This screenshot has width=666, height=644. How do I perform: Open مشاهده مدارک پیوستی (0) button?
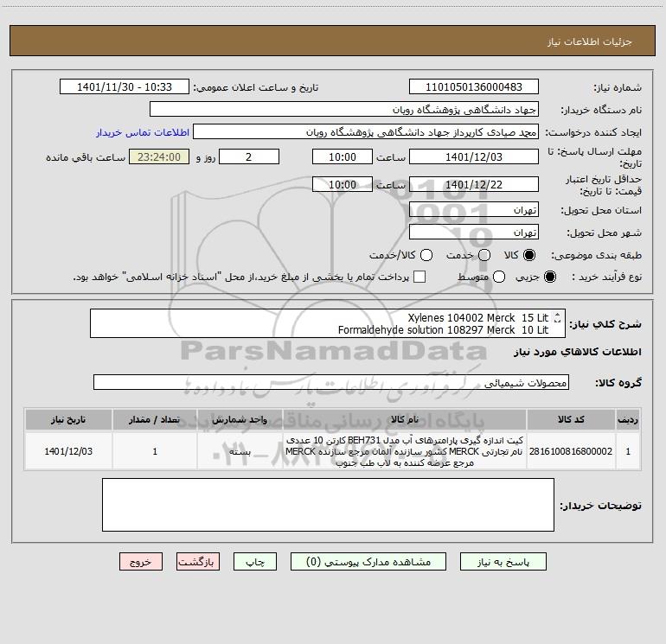368,562
